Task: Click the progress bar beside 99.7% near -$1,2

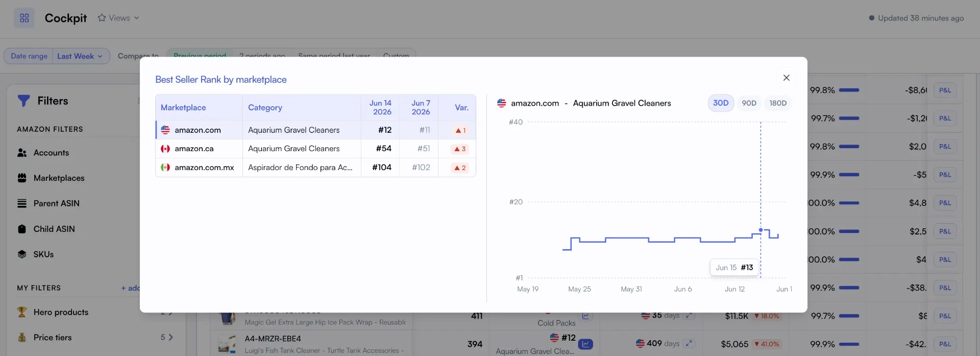Action: [x=849, y=118]
